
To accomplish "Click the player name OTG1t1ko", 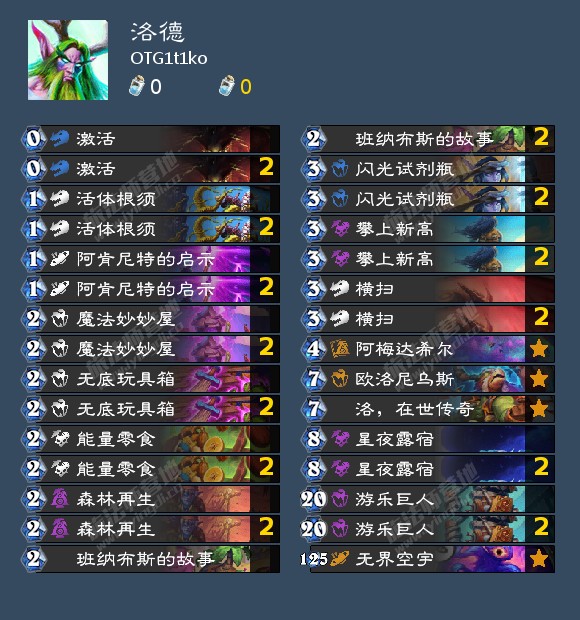I will pyautogui.click(x=169, y=59).
